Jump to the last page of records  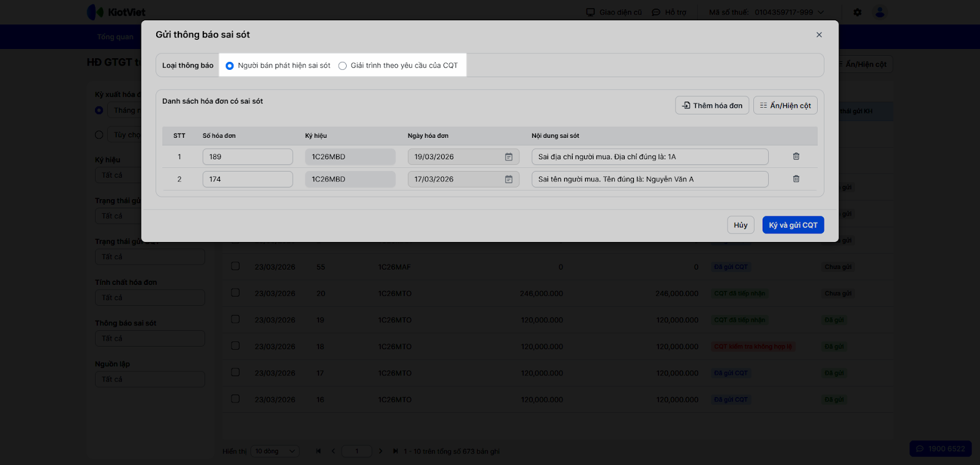[396, 452]
